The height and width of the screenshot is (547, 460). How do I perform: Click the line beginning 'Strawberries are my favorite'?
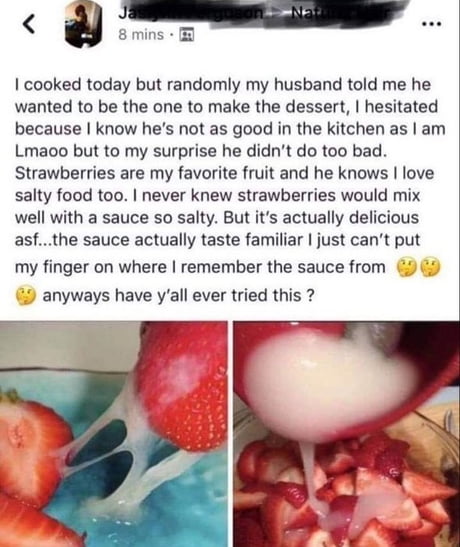click(224, 173)
